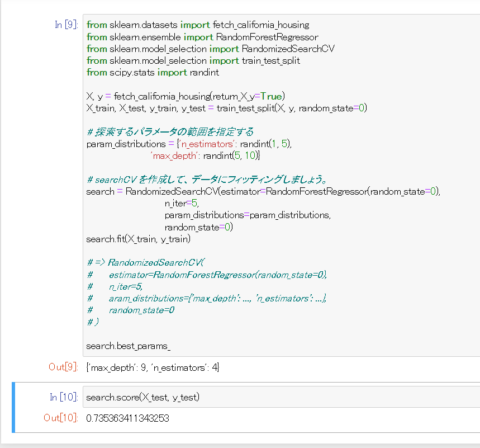This screenshot has width=480, height=448.
Task: Click the 'random_state=0)' argument line
Action: coord(199,227)
